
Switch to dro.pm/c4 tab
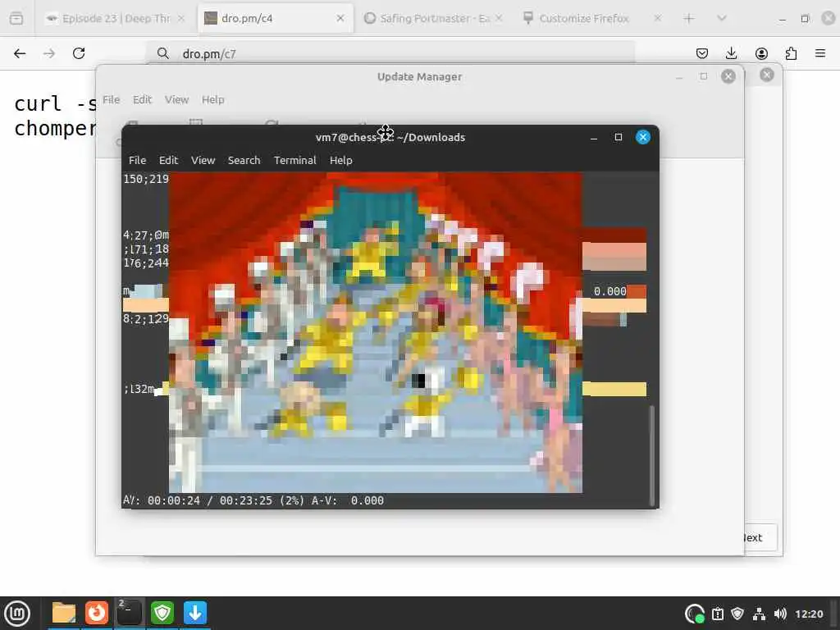coord(275,19)
